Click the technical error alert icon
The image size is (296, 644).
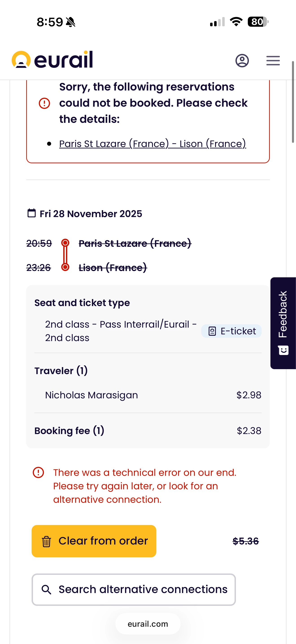38,472
